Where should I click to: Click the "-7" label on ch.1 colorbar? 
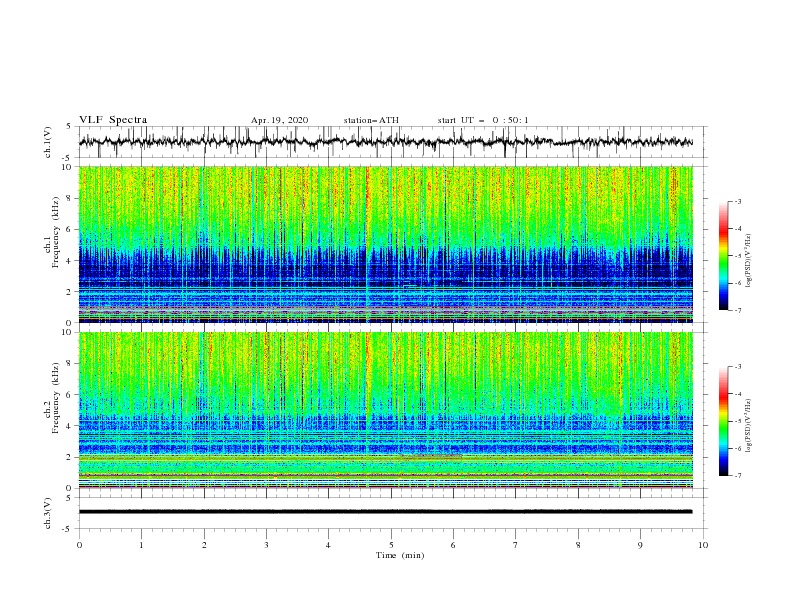click(737, 310)
